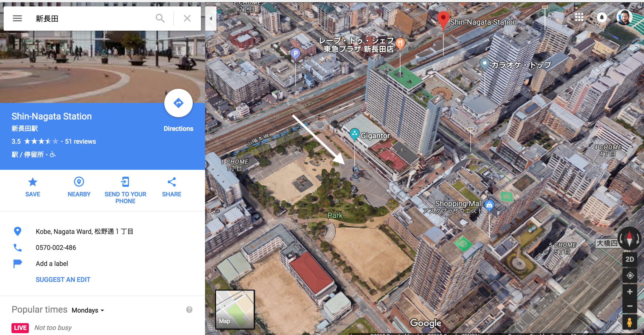The height and width of the screenshot is (335, 644).
Task: Open Google apps grid icon
Action: pos(579,17)
